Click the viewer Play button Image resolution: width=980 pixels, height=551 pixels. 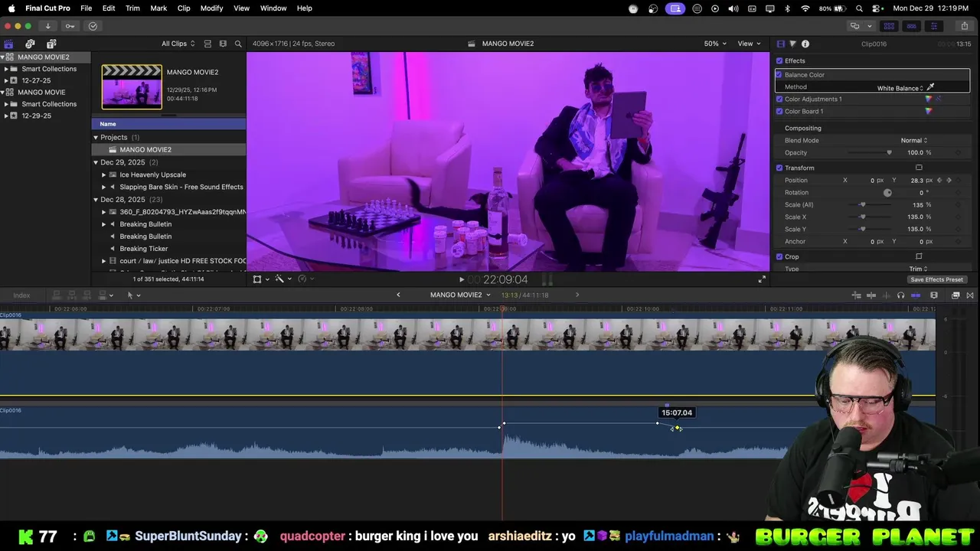pyautogui.click(x=462, y=280)
